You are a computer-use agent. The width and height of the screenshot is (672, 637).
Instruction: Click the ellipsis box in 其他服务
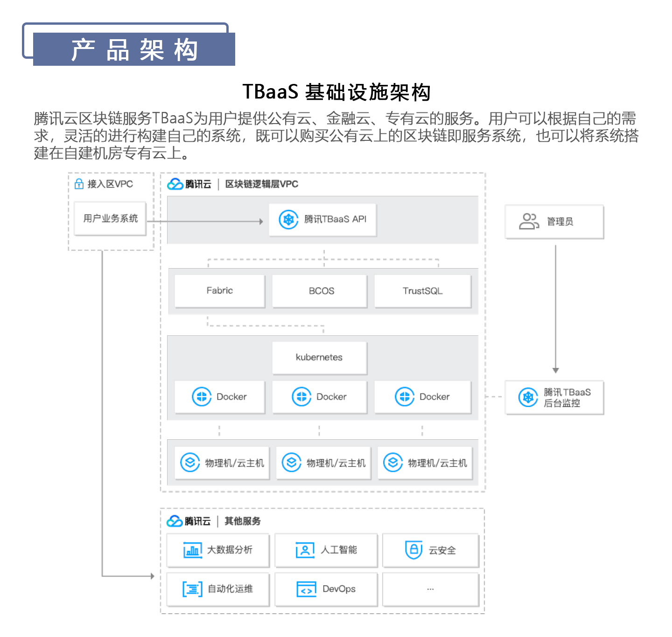coord(430,589)
